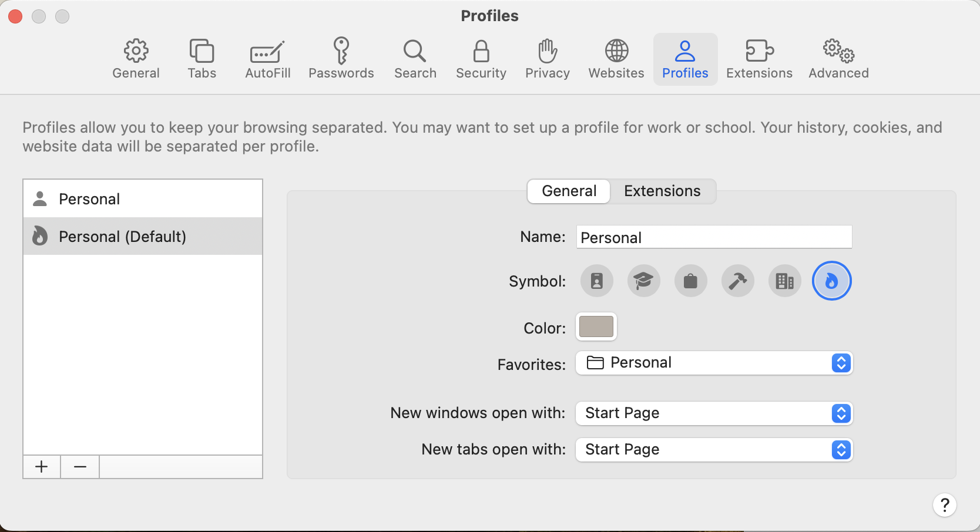Pick the hammer profile symbol
This screenshot has height=532, width=980.
737,281
